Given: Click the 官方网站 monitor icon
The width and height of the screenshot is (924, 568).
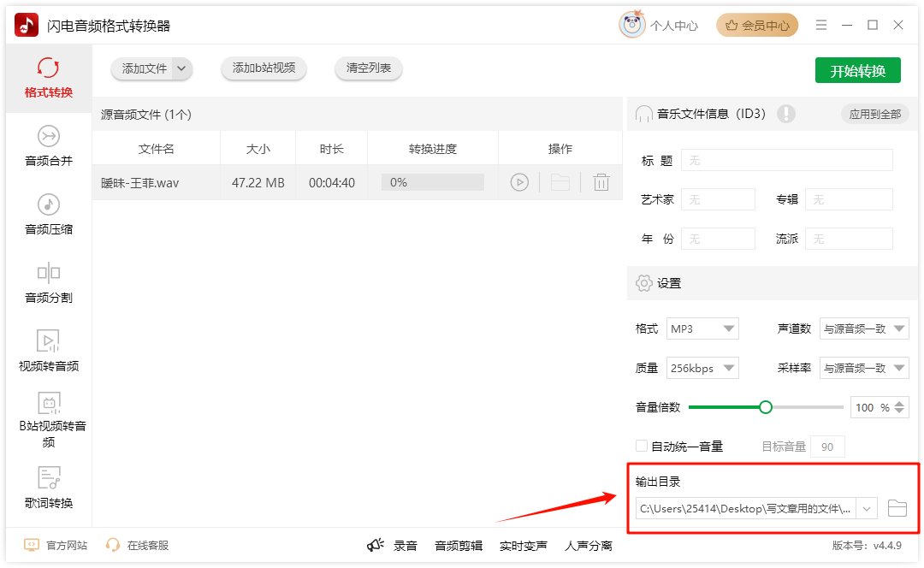Looking at the screenshot, I should [32, 545].
